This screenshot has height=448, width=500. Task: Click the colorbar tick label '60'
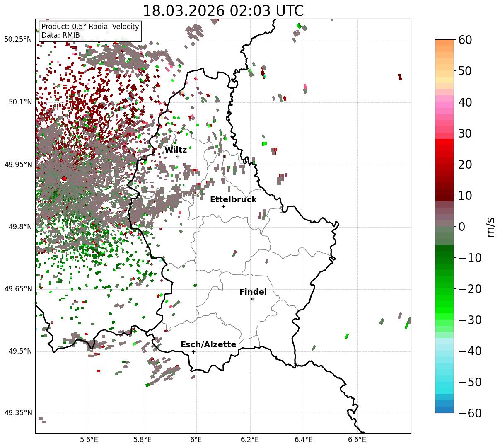coord(466,40)
